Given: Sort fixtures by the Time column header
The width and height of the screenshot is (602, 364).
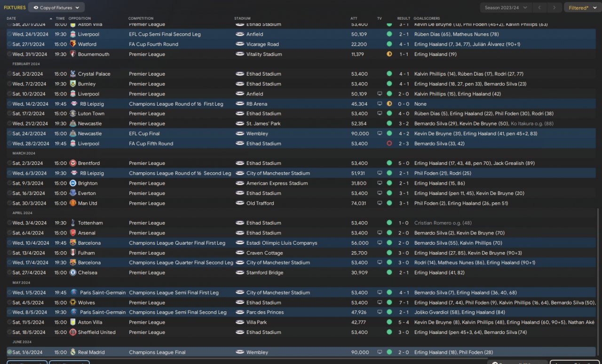Looking at the screenshot, I should 60,18.
